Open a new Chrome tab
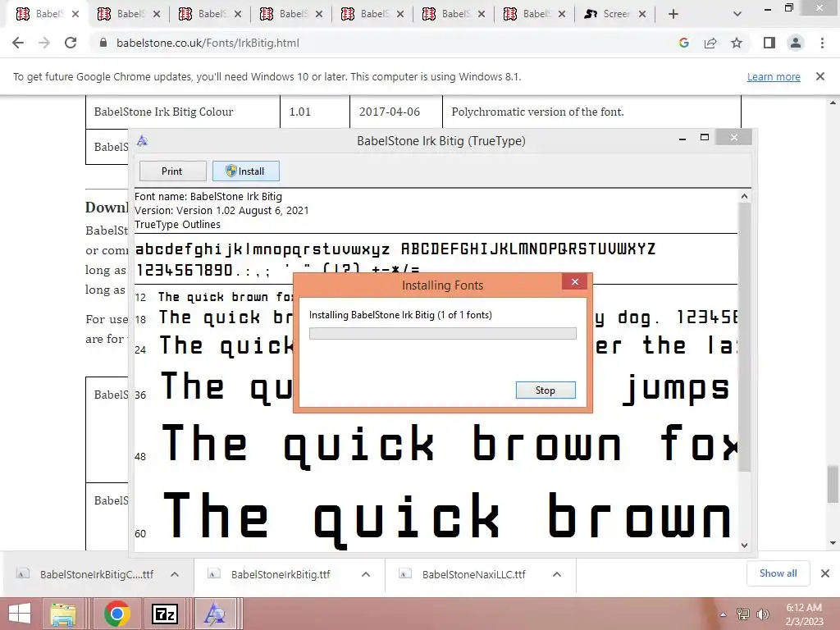This screenshot has width=840, height=630. pos(673,14)
